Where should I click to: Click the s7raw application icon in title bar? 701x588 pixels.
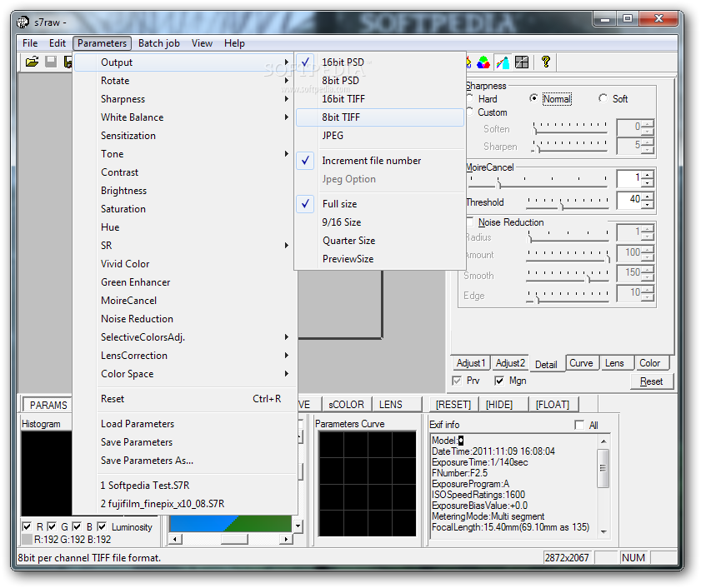(23, 22)
